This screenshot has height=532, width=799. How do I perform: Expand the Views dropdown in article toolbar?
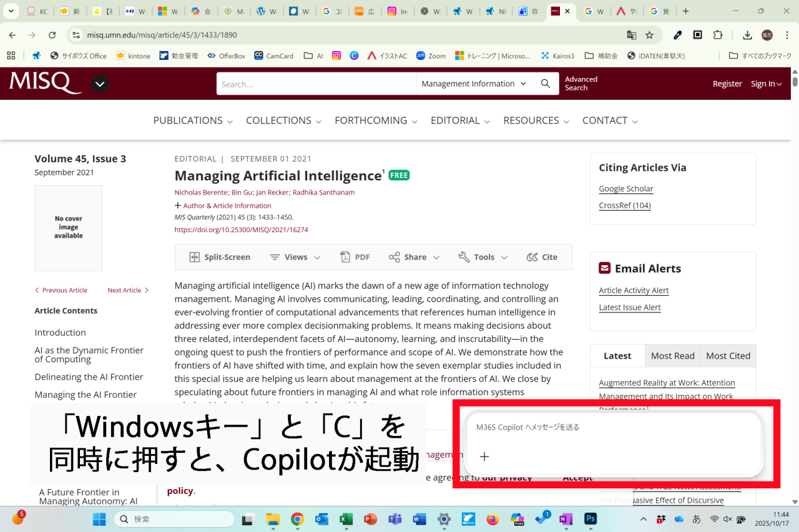pos(295,257)
